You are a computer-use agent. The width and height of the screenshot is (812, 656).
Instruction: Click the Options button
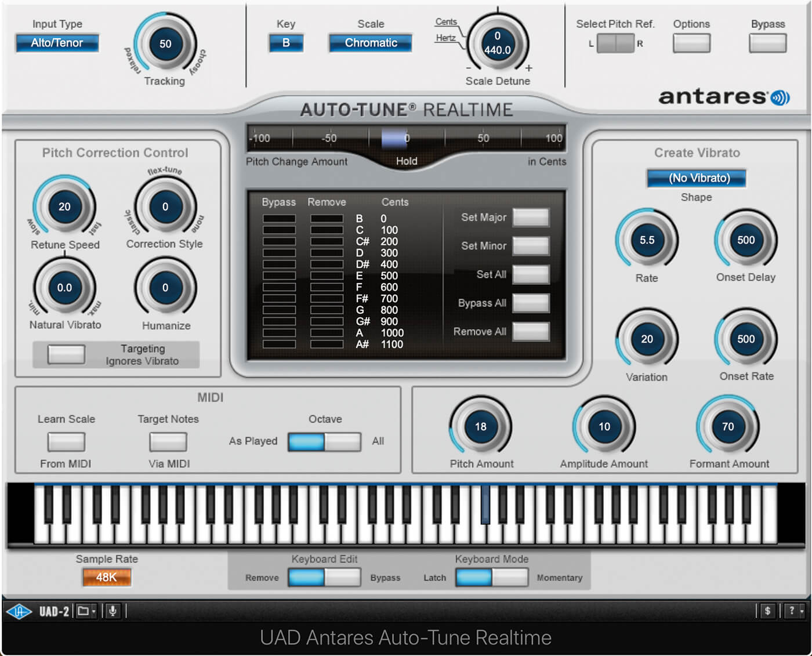pos(691,44)
